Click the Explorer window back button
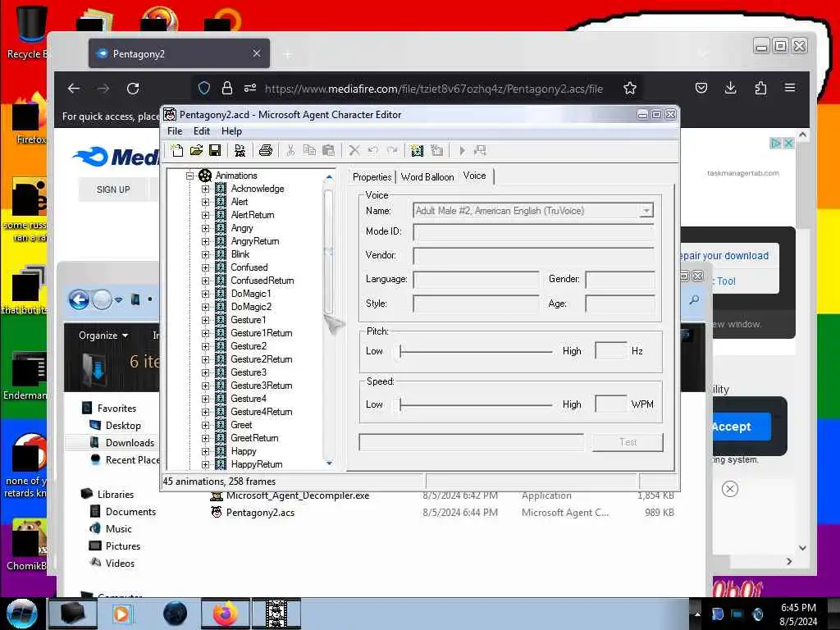 [x=79, y=299]
